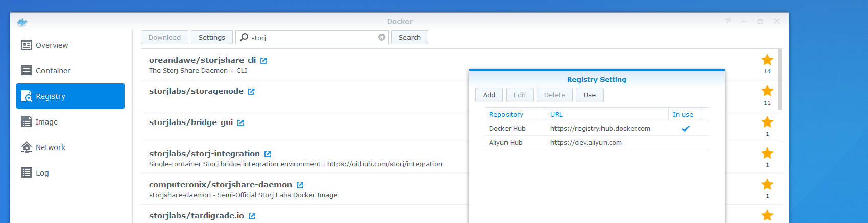Go to the Image section

pos(70,122)
